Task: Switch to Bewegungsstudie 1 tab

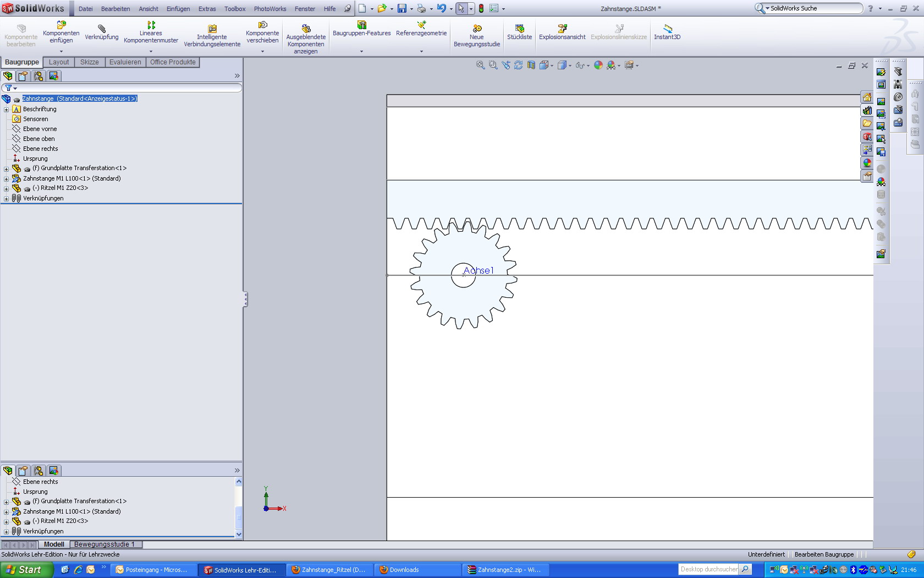Action: (x=105, y=544)
